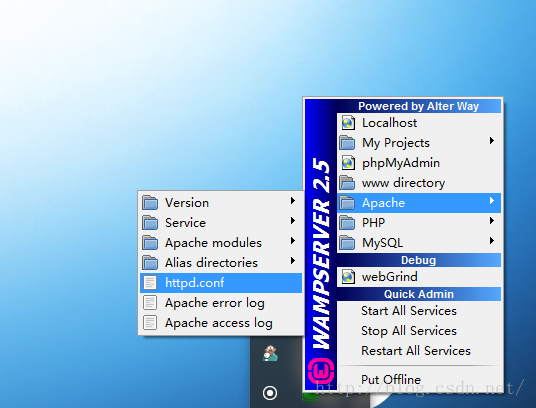This screenshot has height=408, width=536.
Task: Expand the Version submenu arrow
Action: pyautogui.click(x=293, y=201)
